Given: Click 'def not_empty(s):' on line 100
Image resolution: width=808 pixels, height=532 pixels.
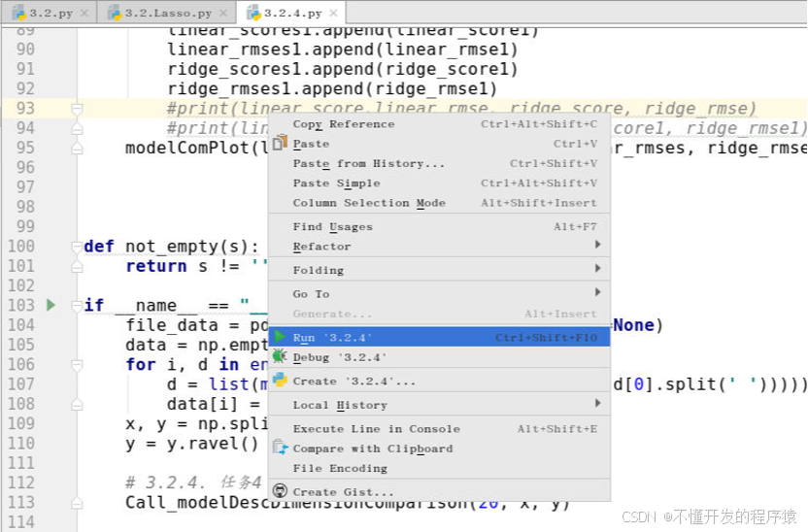Looking at the screenshot, I should click(x=171, y=247).
